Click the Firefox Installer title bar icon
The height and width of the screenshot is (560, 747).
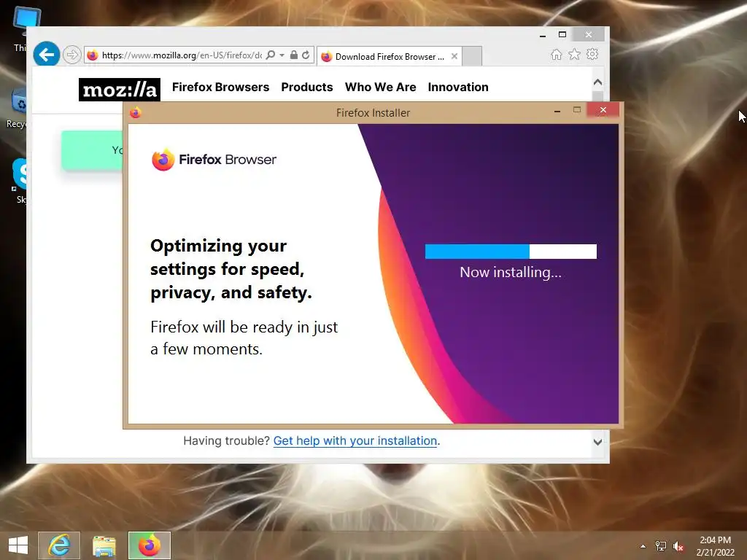136,113
